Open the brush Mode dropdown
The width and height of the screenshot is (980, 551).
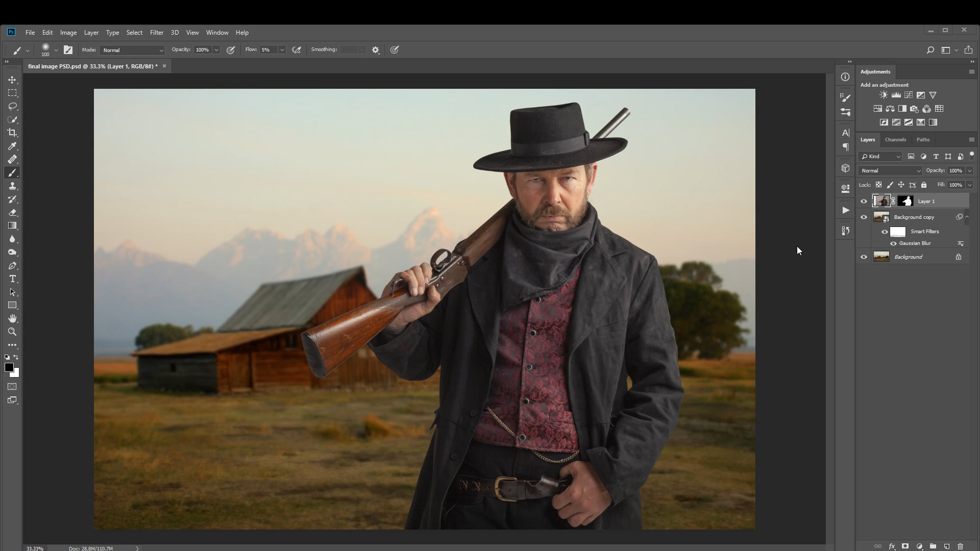tap(132, 50)
